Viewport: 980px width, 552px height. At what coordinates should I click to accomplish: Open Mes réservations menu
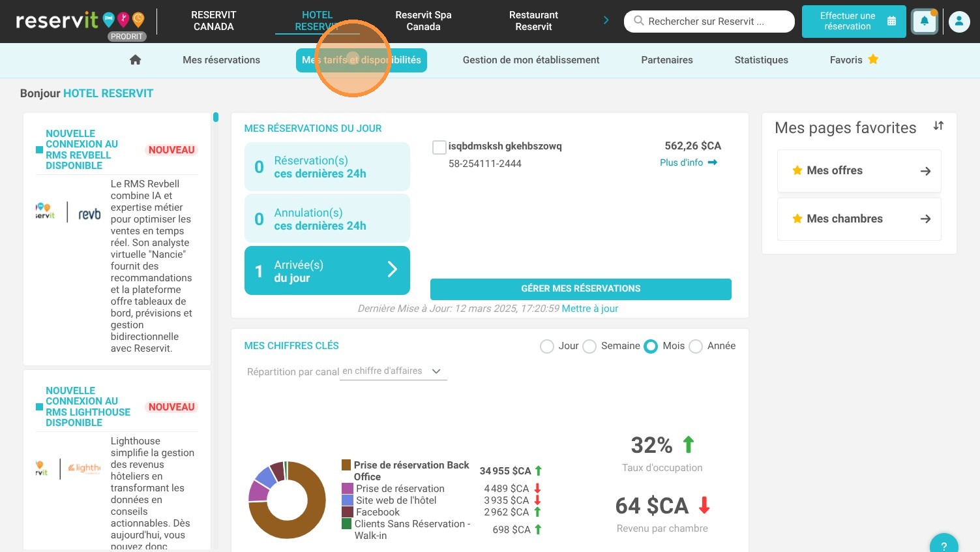[221, 60]
